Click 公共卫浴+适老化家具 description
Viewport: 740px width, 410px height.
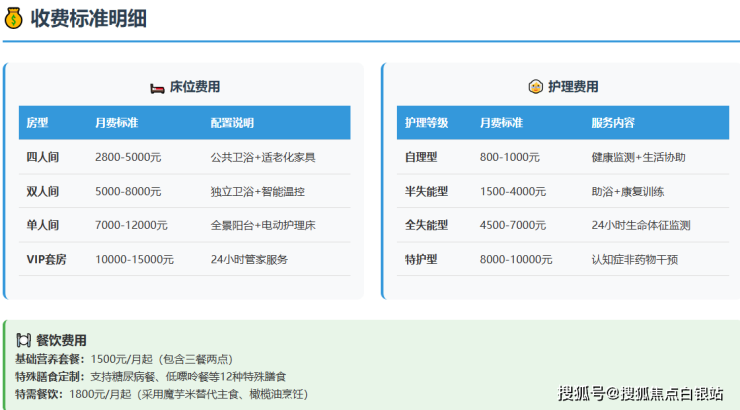click(x=263, y=157)
